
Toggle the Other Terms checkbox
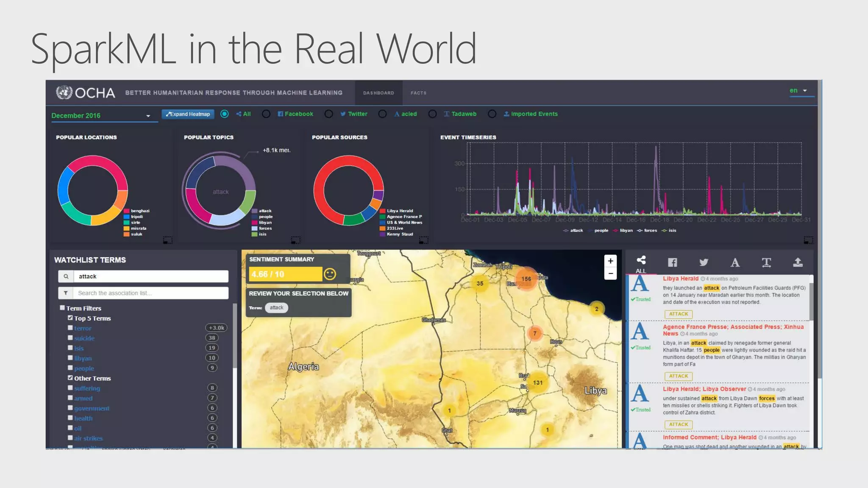coord(70,378)
